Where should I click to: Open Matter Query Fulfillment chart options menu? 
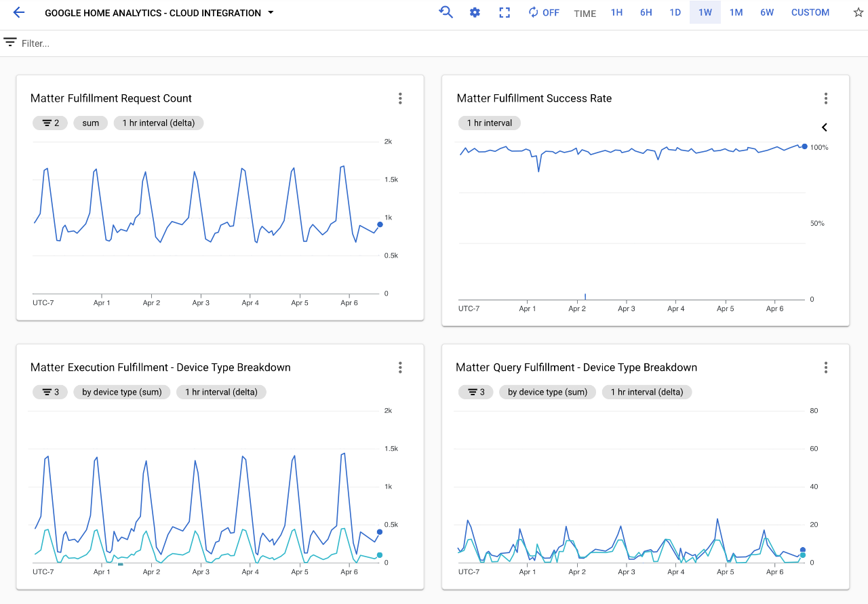tap(825, 367)
